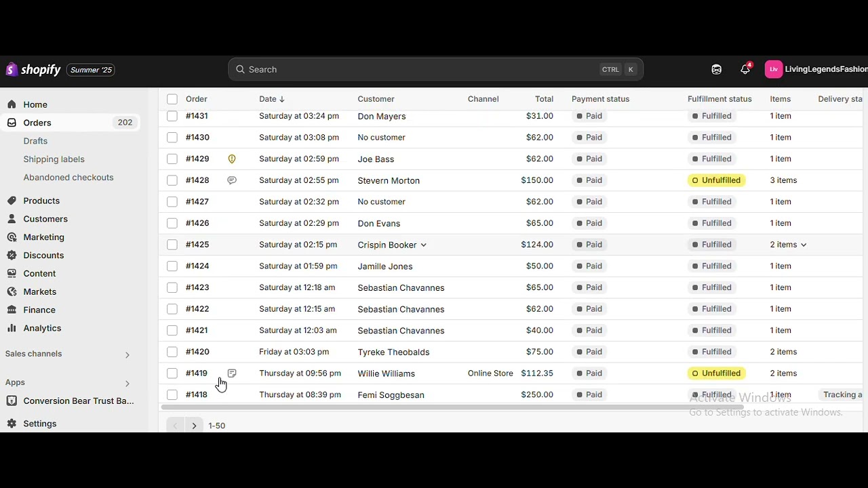
Task: Click the Settings gear icon
Action: pyautogui.click(x=12, y=424)
